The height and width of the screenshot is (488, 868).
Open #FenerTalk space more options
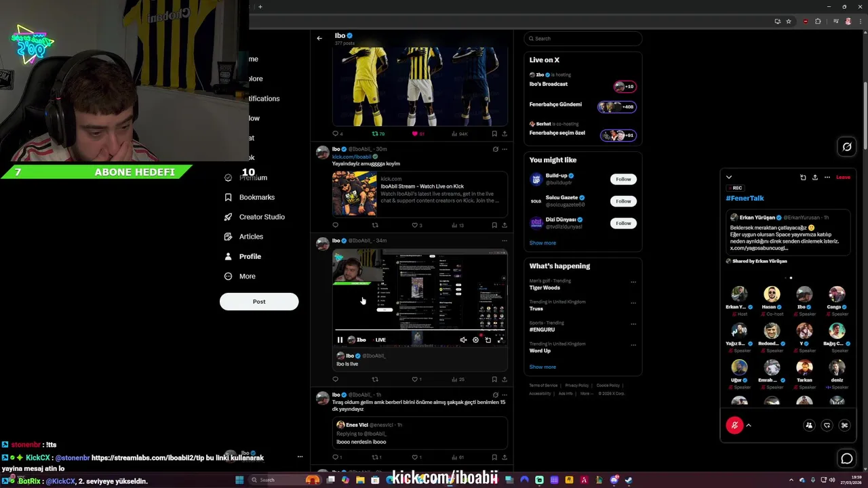(x=827, y=178)
